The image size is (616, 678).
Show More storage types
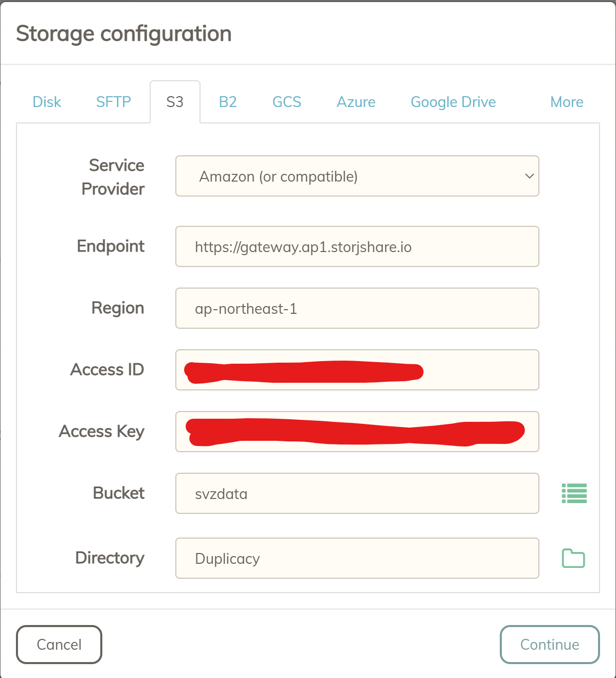[567, 102]
